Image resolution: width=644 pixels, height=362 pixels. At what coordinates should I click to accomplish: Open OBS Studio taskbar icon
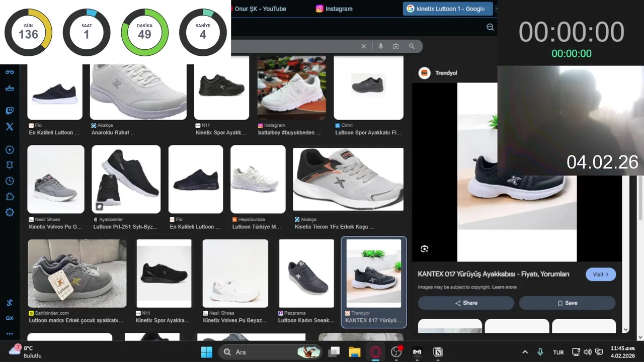(x=396, y=352)
